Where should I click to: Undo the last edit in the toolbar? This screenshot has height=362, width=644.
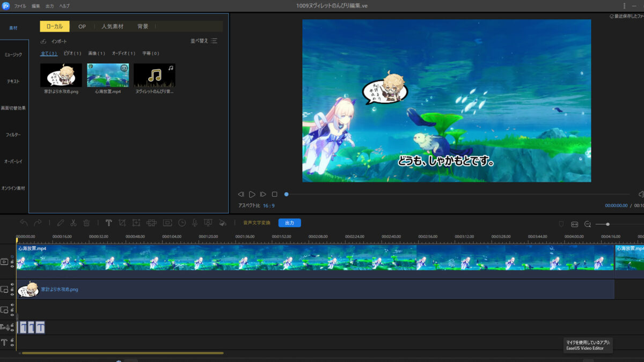tap(24, 223)
